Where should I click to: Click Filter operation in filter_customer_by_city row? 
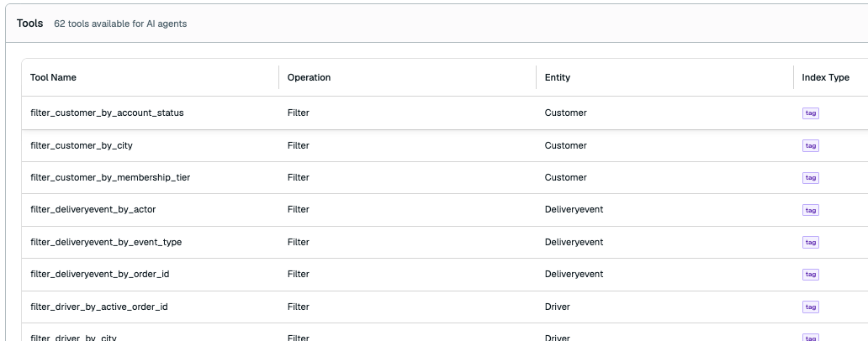[x=299, y=145]
